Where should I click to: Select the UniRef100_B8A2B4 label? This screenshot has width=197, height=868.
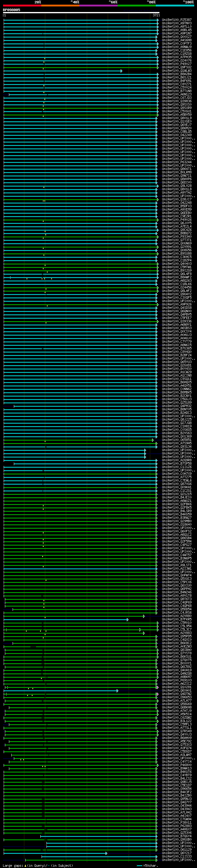click(x=177, y=74)
